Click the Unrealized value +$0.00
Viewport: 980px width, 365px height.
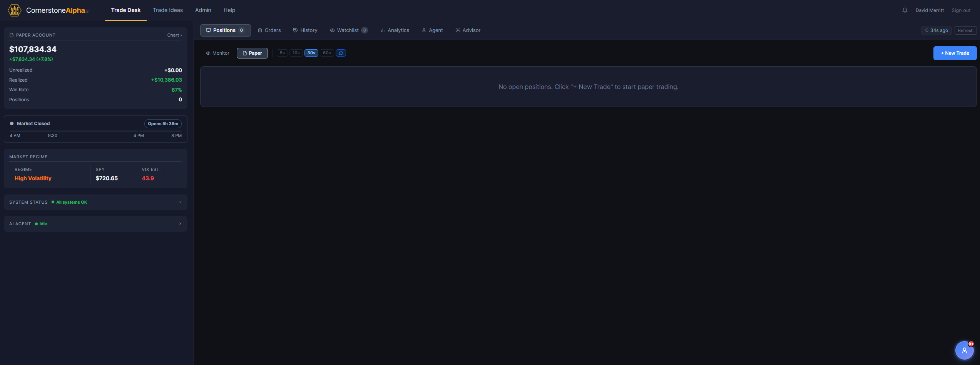(x=173, y=70)
